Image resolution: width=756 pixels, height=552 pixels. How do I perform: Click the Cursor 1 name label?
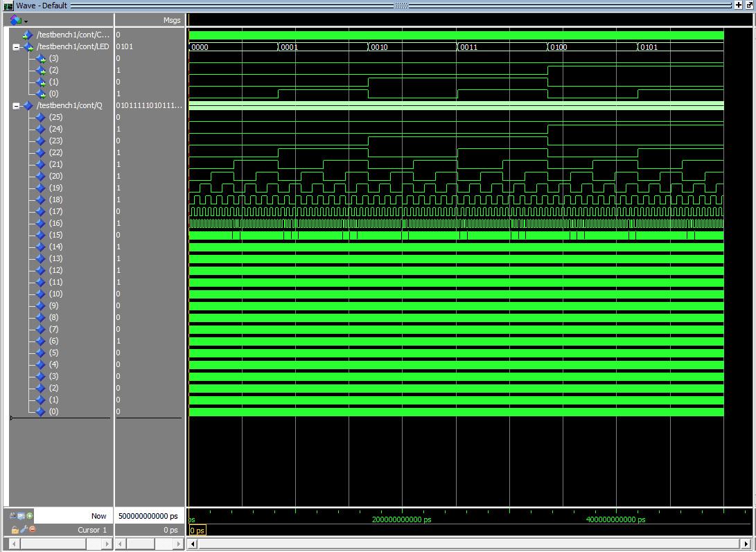(91, 530)
